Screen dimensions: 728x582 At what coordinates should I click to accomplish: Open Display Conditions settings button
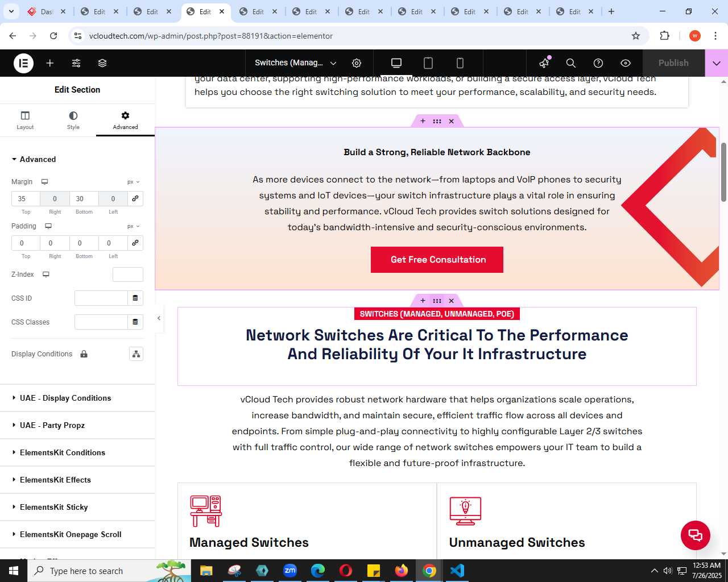[136, 354]
